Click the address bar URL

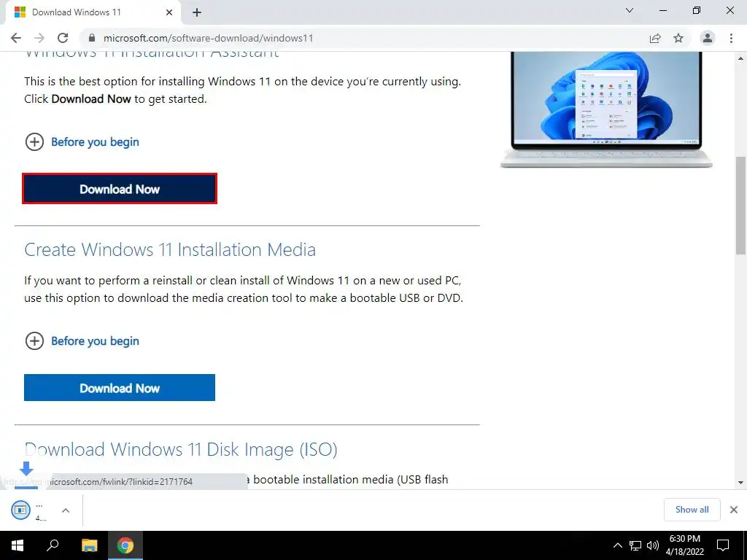pos(208,38)
